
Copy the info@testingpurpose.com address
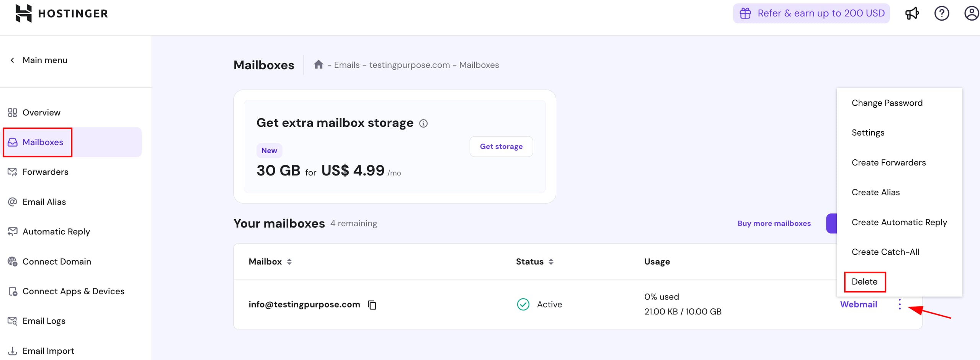372,305
